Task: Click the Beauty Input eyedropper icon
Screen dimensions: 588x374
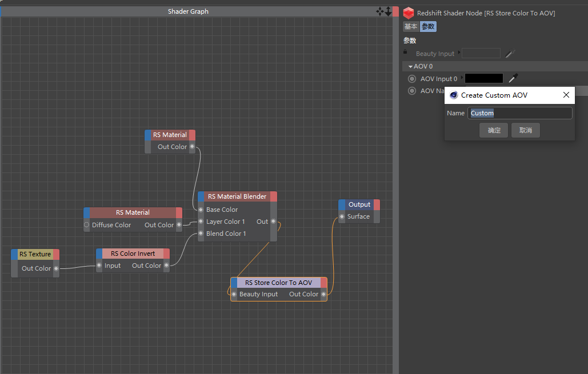Action: pos(510,54)
